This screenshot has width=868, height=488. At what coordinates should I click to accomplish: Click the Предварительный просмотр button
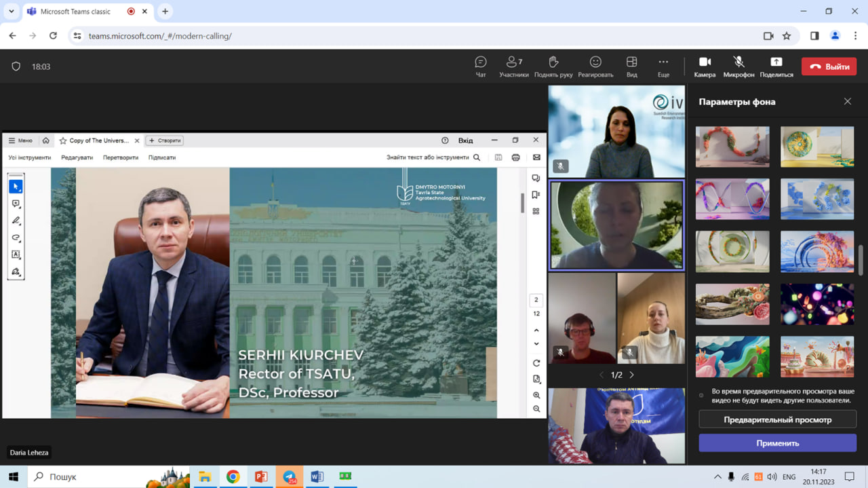(777, 419)
